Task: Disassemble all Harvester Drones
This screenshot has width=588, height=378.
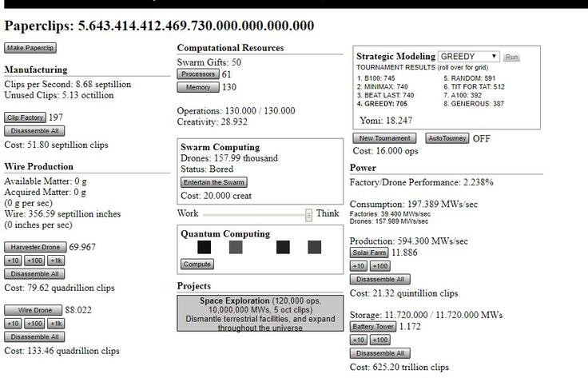Action: pos(34,274)
